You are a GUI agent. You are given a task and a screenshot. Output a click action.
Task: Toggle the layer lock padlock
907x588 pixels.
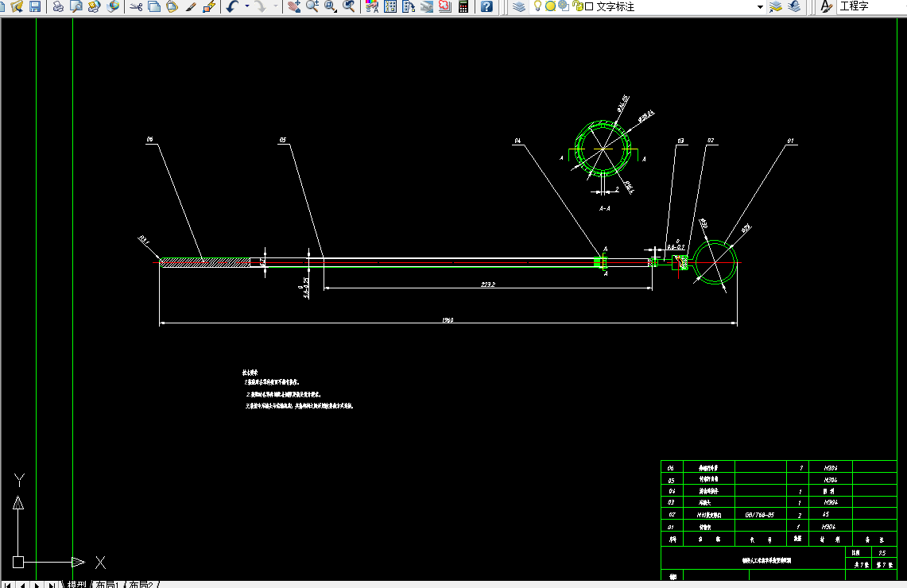(576, 6)
